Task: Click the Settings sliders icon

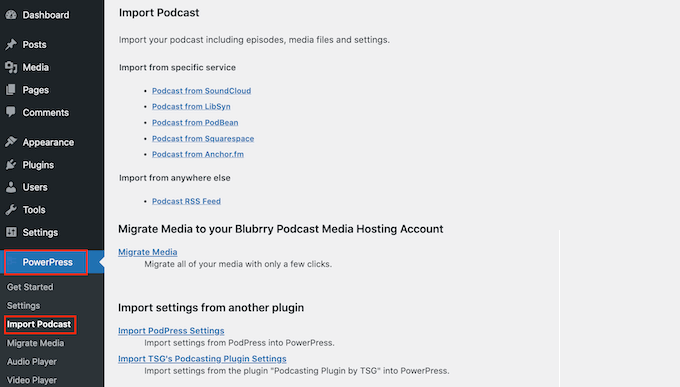Action: tap(11, 232)
